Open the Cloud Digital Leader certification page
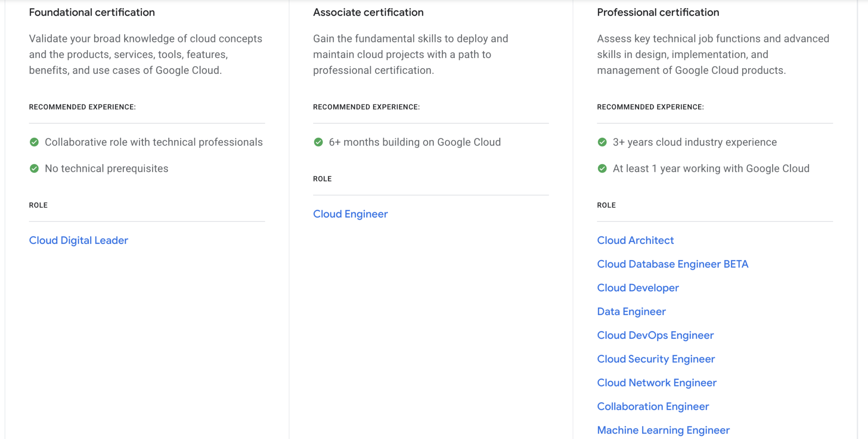The height and width of the screenshot is (439, 868). (78, 240)
